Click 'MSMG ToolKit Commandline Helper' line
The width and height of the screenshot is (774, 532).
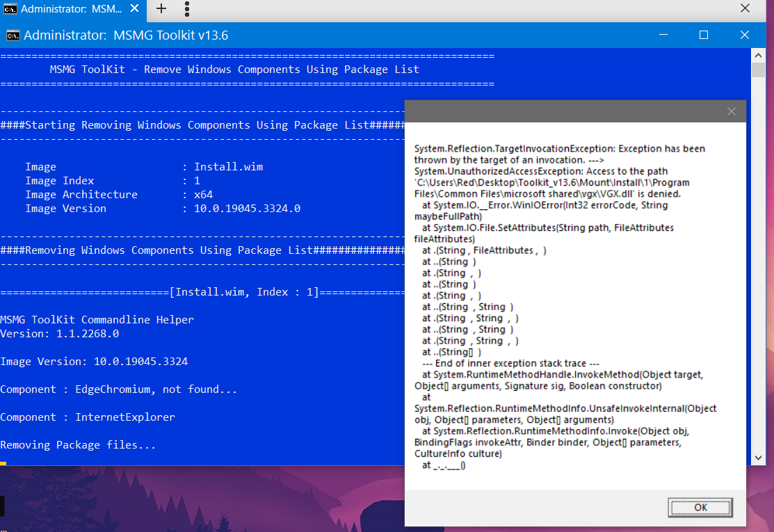[97, 320]
